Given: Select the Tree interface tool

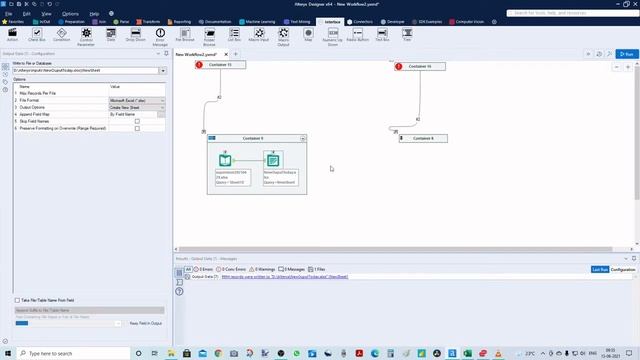Looking at the screenshot, I should [407, 35].
